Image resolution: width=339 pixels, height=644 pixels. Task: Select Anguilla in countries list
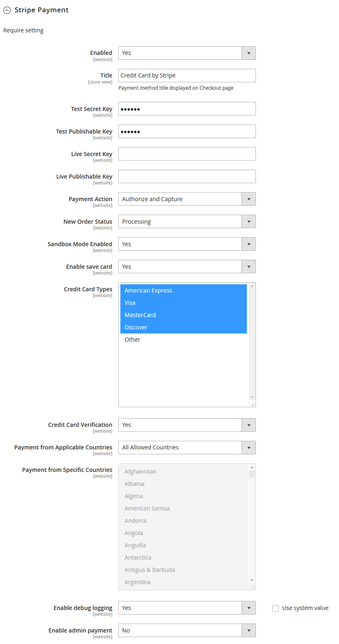(x=184, y=545)
